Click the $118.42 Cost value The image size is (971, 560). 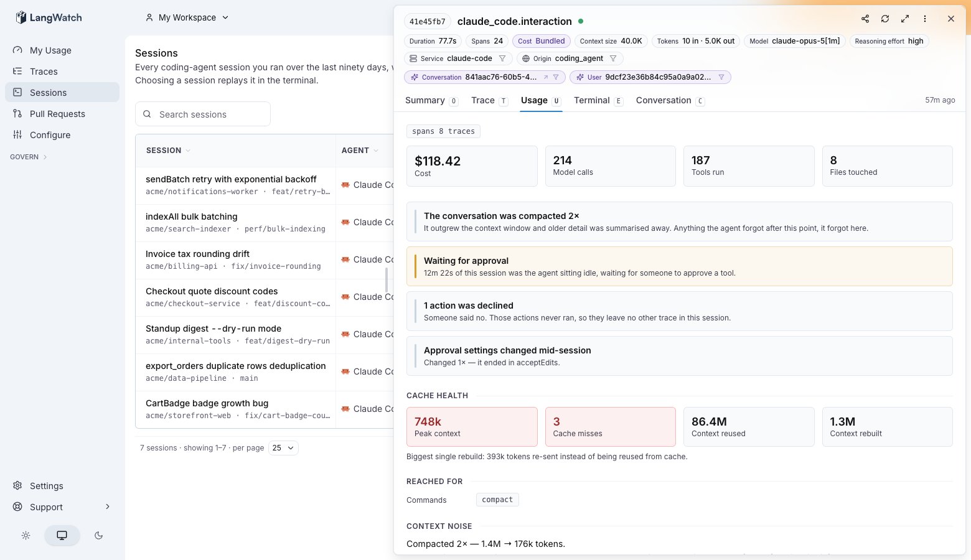(438, 161)
